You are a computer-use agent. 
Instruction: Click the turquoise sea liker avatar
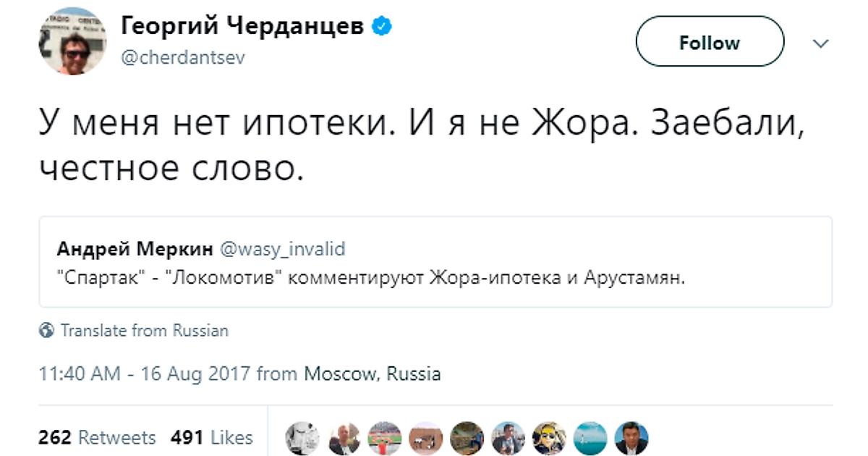(x=590, y=438)
